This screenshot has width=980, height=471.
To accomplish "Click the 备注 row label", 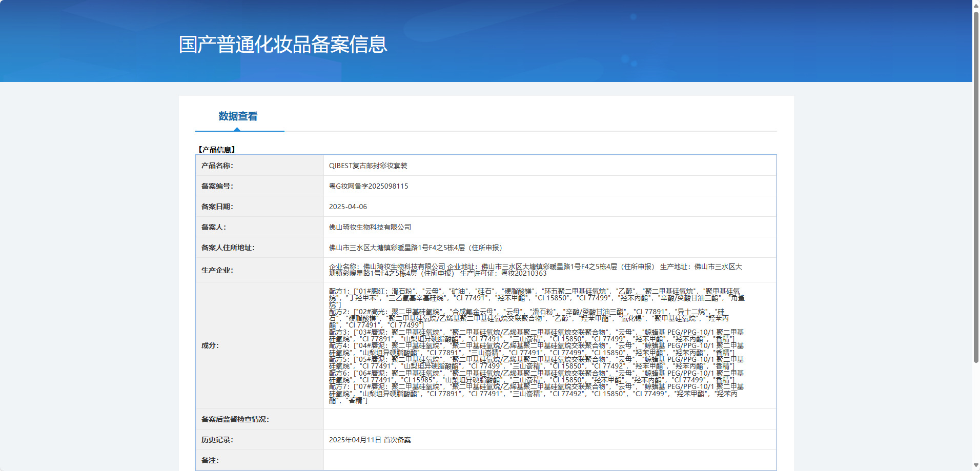I will pos(210,460).
